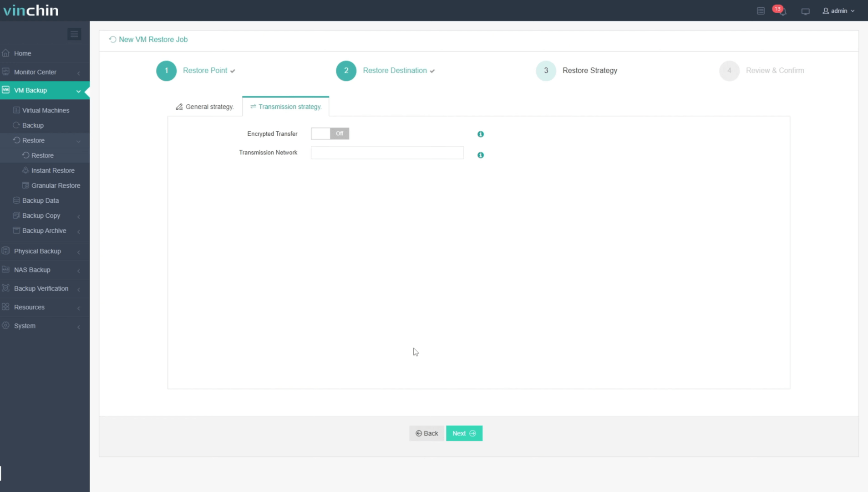The height and width of the screenshot is (492, 868).
Task: Open the task list icon in the header
Action: [x=761, y=11]
